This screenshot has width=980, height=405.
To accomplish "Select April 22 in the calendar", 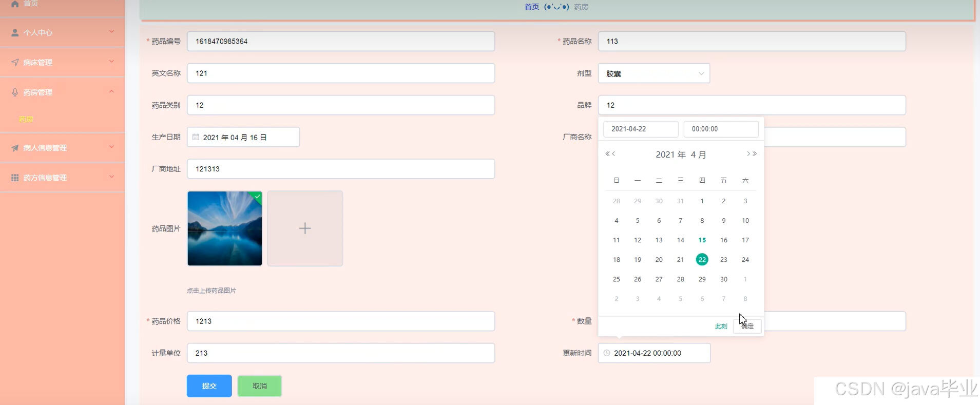I will (702, 260).
